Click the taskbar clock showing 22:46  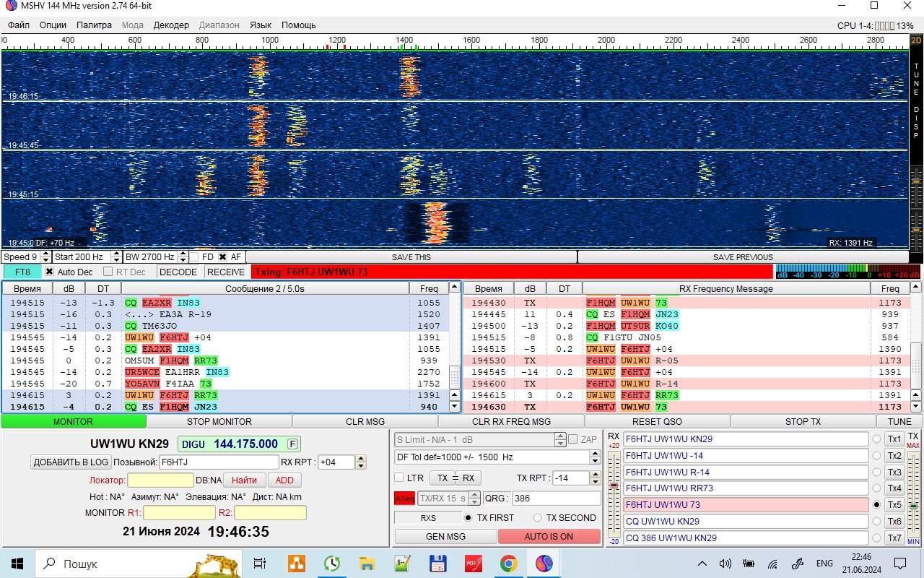tap(861, 564)
